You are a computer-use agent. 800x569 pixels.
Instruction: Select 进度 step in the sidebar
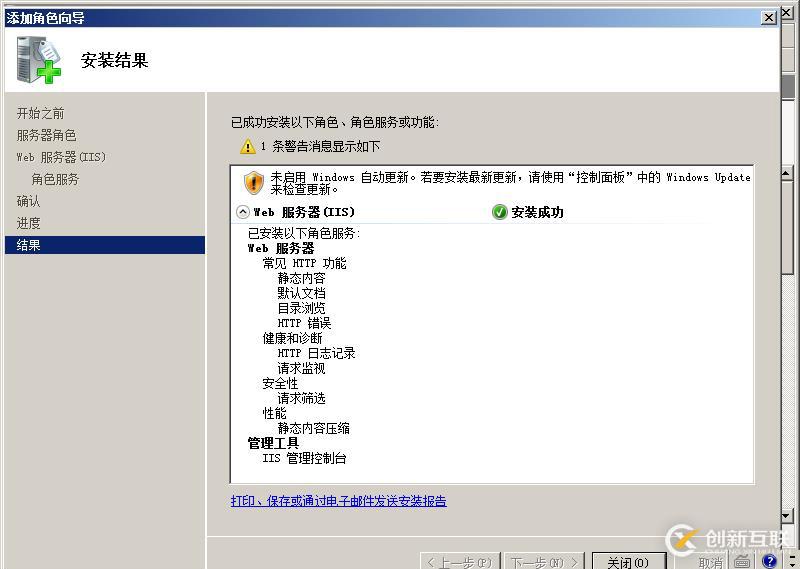pyautogui.click(x=28, y=223)
